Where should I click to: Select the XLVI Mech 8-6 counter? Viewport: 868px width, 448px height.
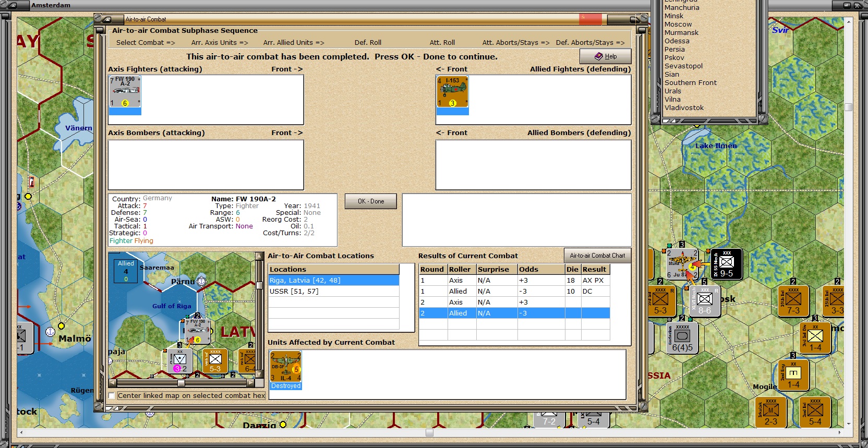coord(704,301)
